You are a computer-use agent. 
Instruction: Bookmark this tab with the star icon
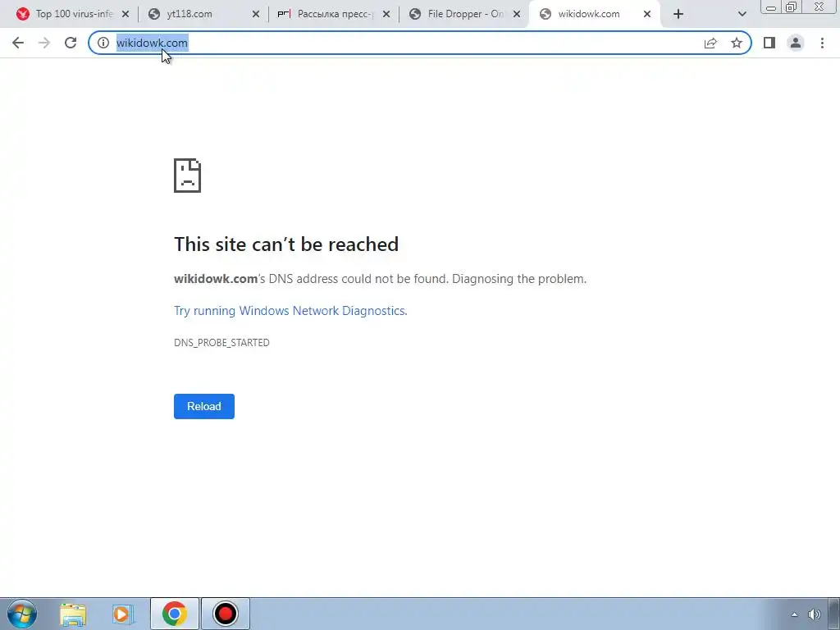point(737,43)
